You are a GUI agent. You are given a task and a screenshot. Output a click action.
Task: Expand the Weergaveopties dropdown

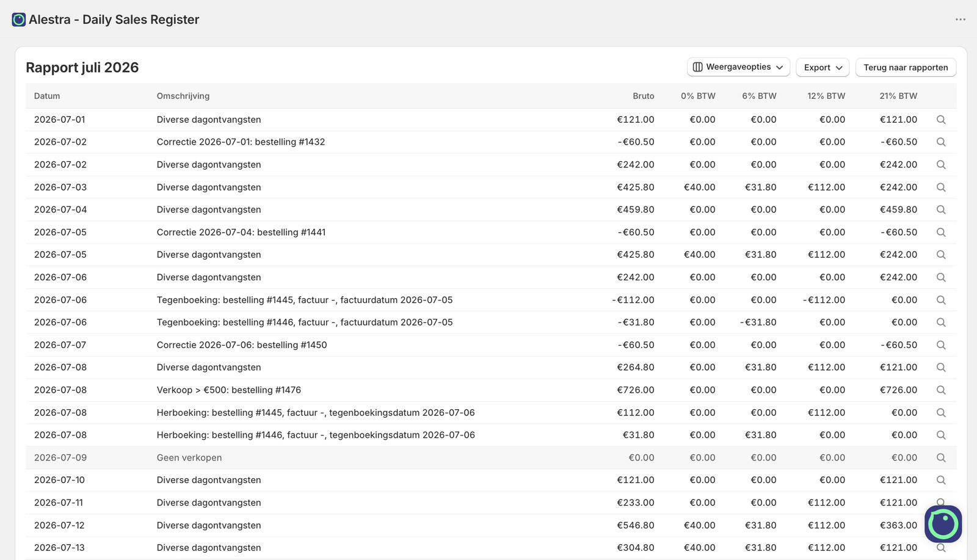[738, 67]
